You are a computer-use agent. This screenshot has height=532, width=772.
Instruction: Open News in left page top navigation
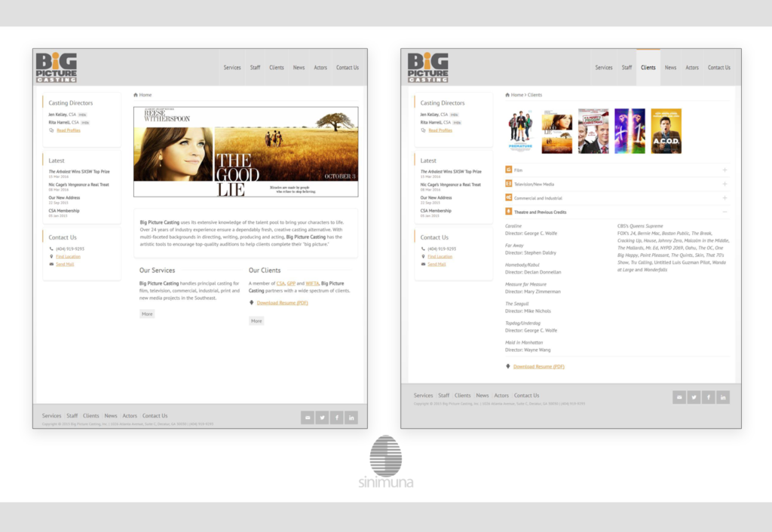(299, 67)
